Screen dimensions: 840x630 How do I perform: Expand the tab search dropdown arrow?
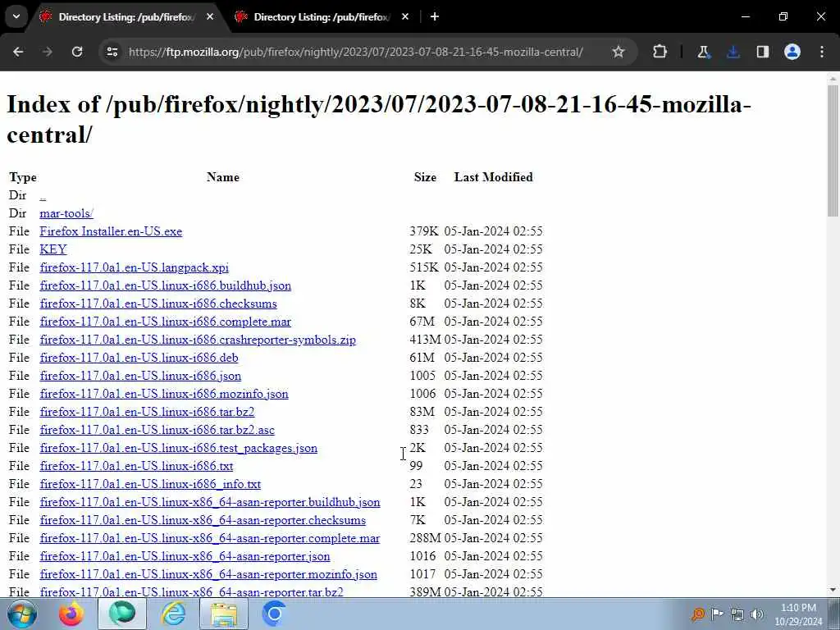coord(16,16)
